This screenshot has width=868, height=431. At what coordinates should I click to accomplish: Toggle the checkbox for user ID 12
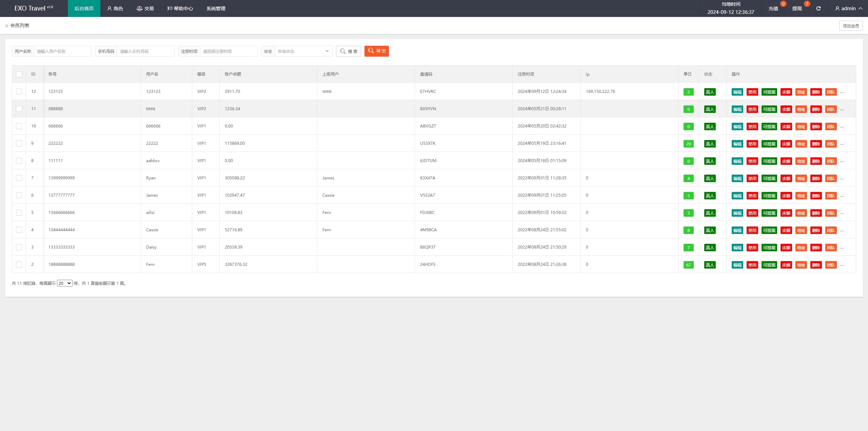click(x=19, y=92)
